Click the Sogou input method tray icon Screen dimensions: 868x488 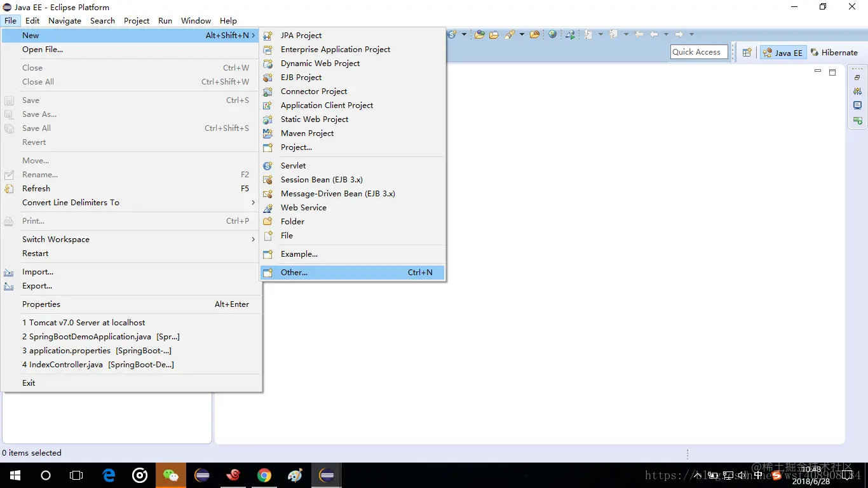point(776,475)
